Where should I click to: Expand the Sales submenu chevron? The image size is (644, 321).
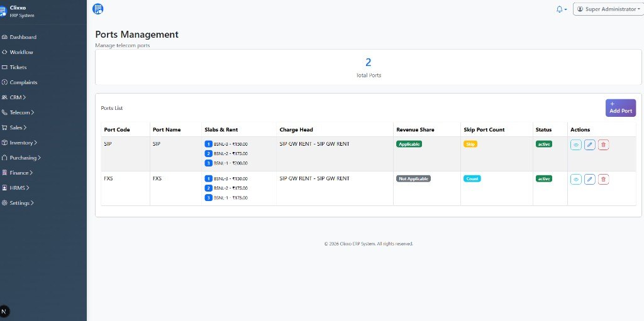click(25, 128)
